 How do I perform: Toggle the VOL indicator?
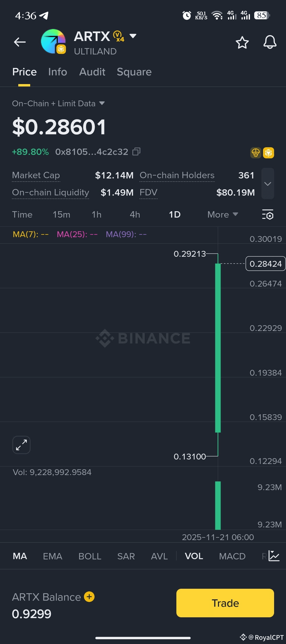pyautogui.click(x=194, y=556)
